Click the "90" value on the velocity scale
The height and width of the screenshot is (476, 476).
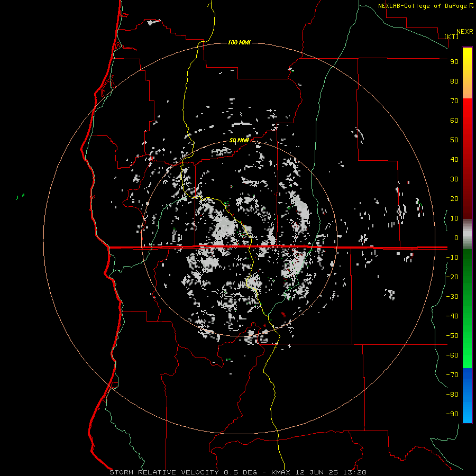[x=454, y=62]
